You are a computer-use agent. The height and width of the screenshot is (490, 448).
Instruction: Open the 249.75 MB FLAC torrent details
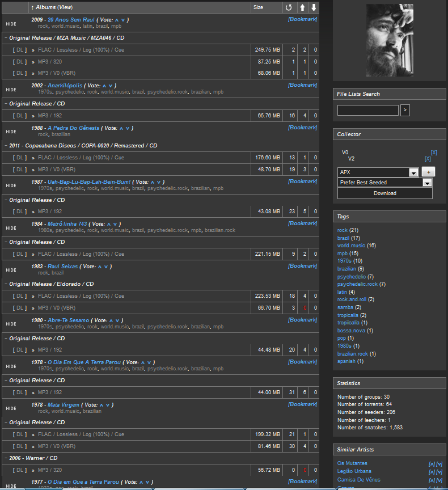[x=81, y=50]
